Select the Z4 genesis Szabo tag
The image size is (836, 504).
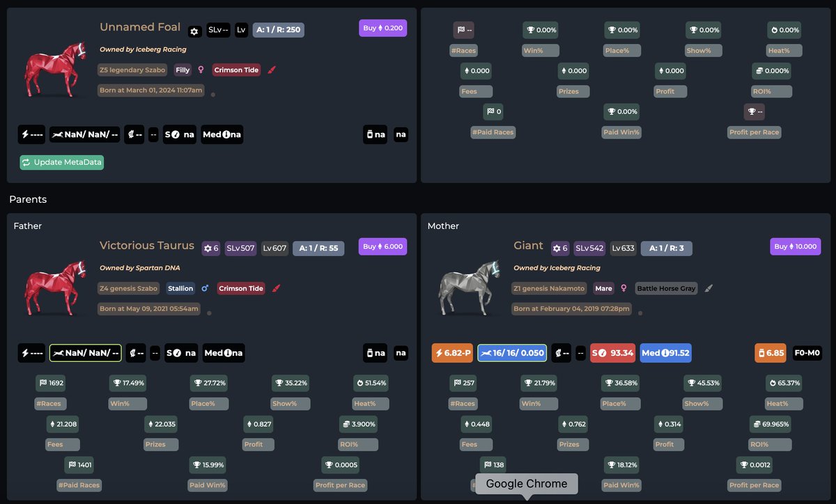[130, 288]
